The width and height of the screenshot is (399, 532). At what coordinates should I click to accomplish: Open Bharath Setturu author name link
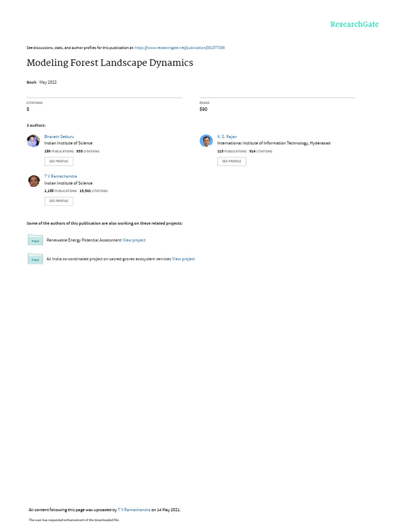coord(59,137)
